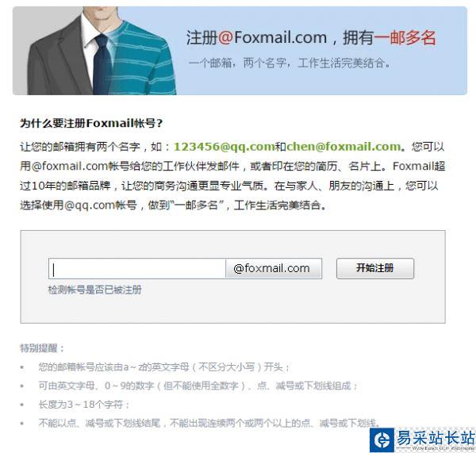Click the 易采站长站 watermark logo icon
Image resolution: width=476 pixels, height=453 pixels.
(382, 440)
